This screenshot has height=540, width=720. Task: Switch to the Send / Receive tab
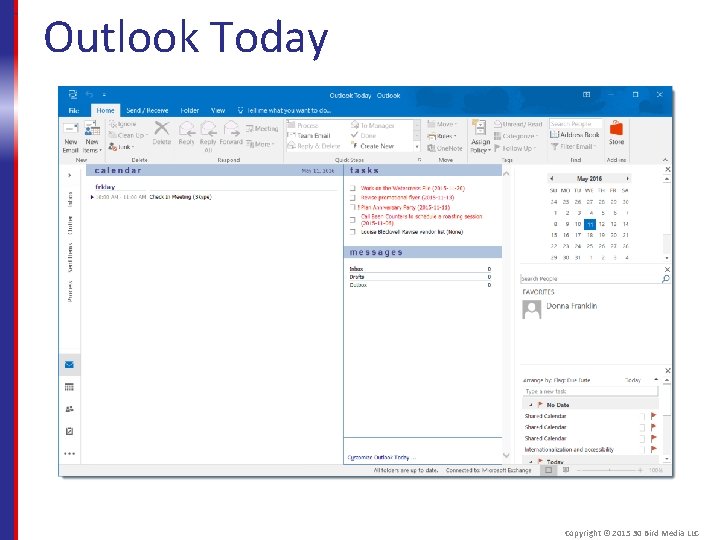tap(147, 111)
